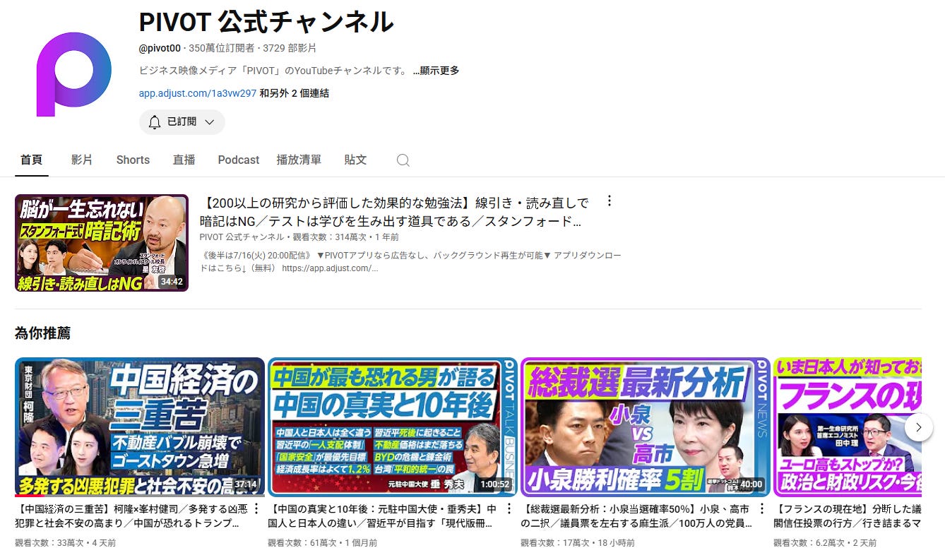The height and width of the screenshot is (560, 945).
Task: Open the 総裁選 最新分析 video thumbnail
Action: (646, 427)
